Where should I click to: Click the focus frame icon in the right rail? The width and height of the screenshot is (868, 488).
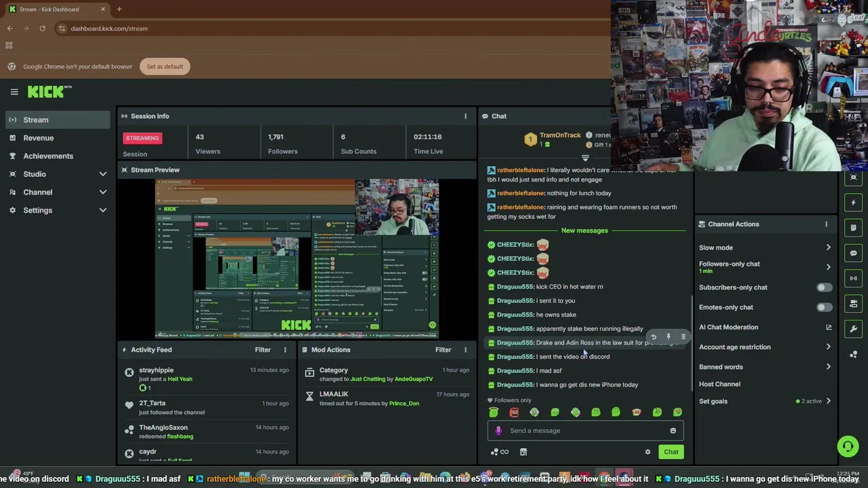[854, 178]
